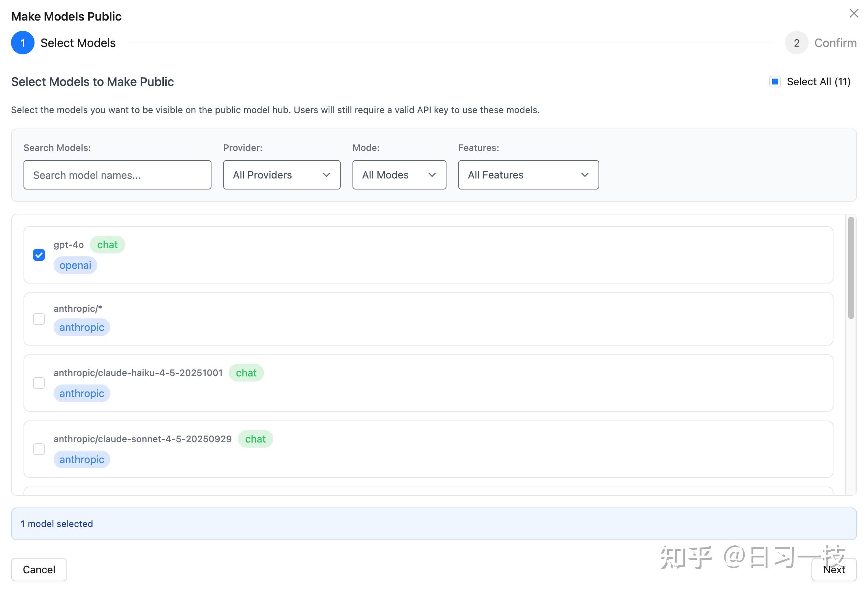Click the Mode: label
868x592 pixels.
(x=366, y=148)
